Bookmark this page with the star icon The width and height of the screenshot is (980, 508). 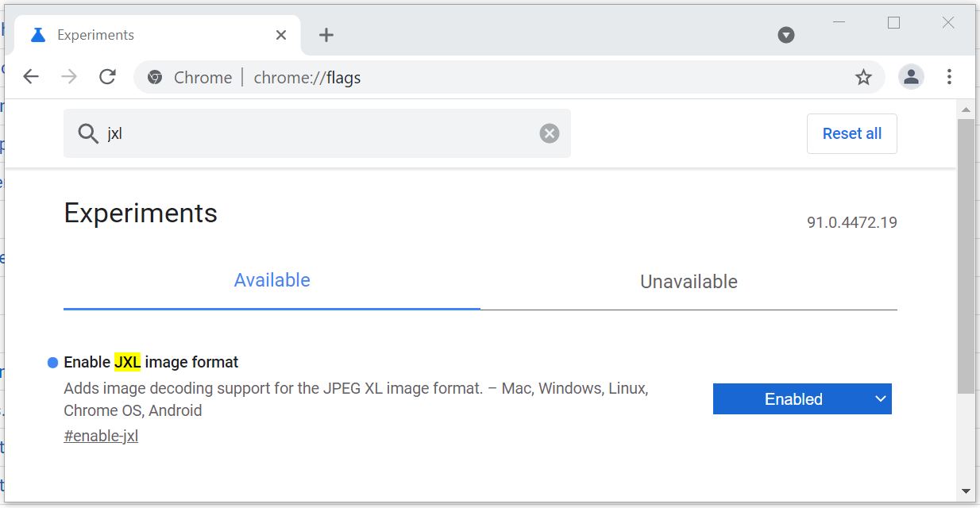pos(863,77)
